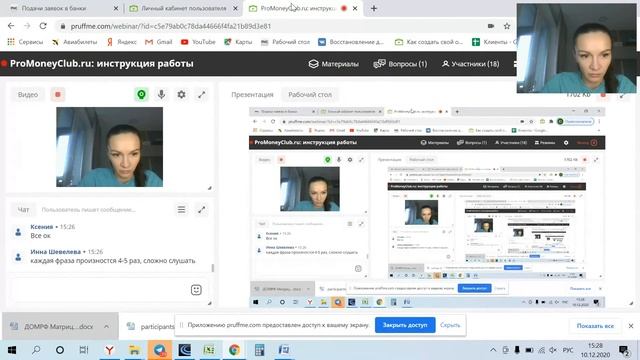This screenshot has width=640, height=360.
Task: Open the Gmail bookmark
Action: coord(159,42)
